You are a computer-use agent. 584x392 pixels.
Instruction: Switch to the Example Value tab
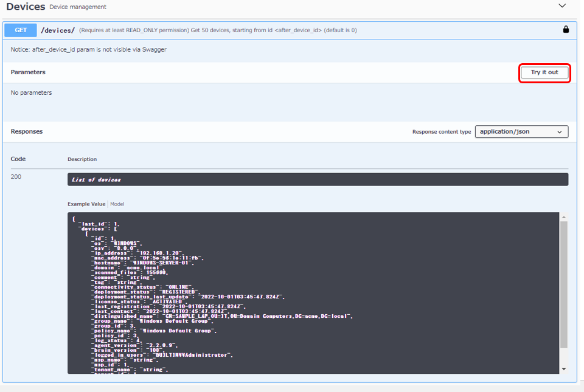tap(86, 204)
